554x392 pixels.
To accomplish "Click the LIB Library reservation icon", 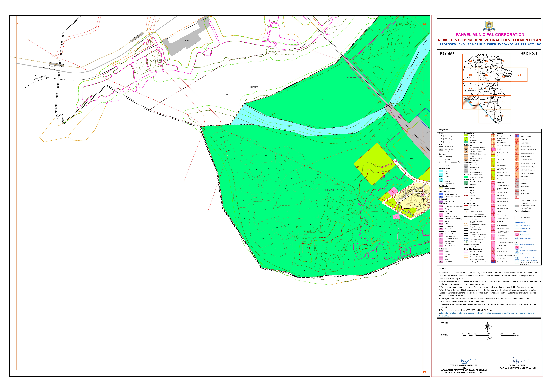I will 493,212.
